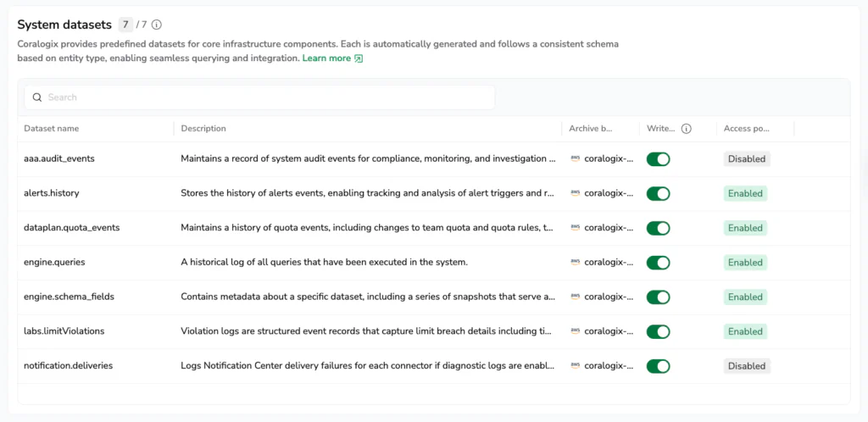Click the search magnifier icon
This screenshot has height=422, width=868.
tap(37, 97)
